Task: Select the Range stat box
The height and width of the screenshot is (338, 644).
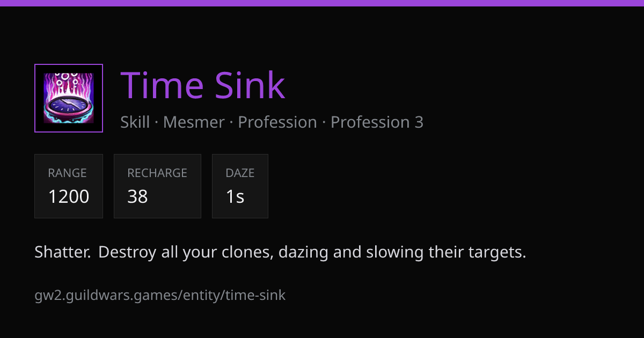Action: tap(69, 186)
